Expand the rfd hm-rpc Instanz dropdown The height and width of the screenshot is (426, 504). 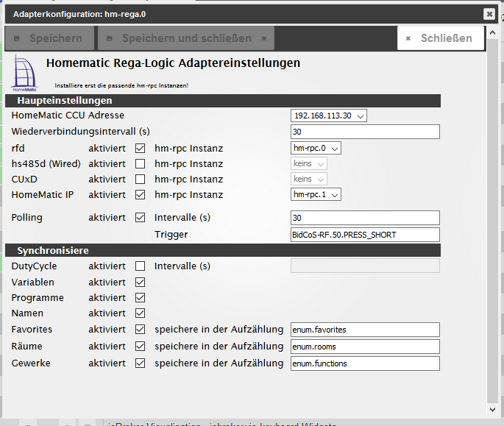click(x=316, y=148)
